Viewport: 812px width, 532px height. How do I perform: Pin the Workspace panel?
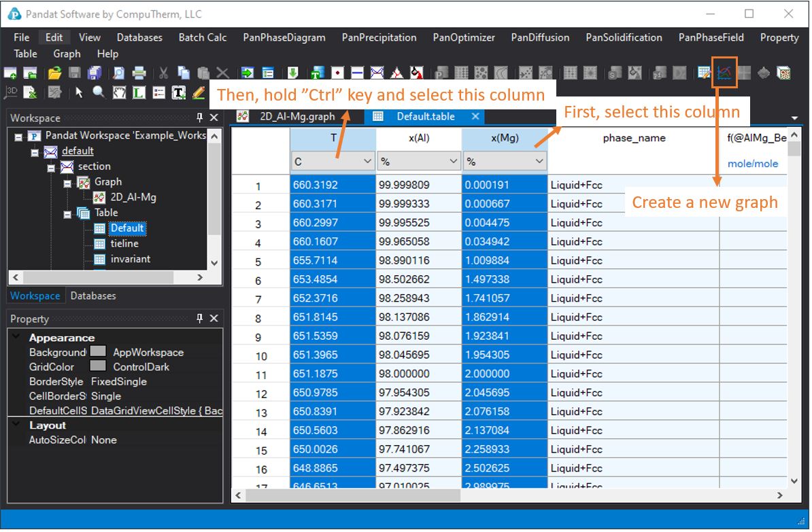(x=200, y=118)
